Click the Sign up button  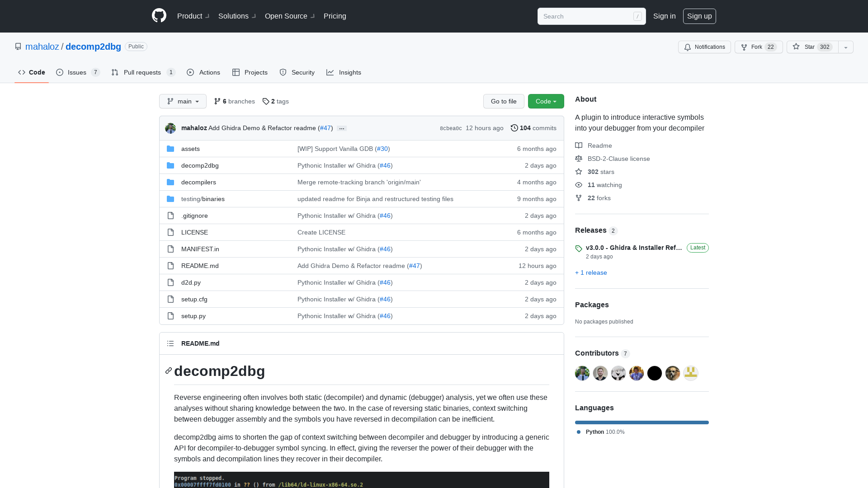(699, 16)
